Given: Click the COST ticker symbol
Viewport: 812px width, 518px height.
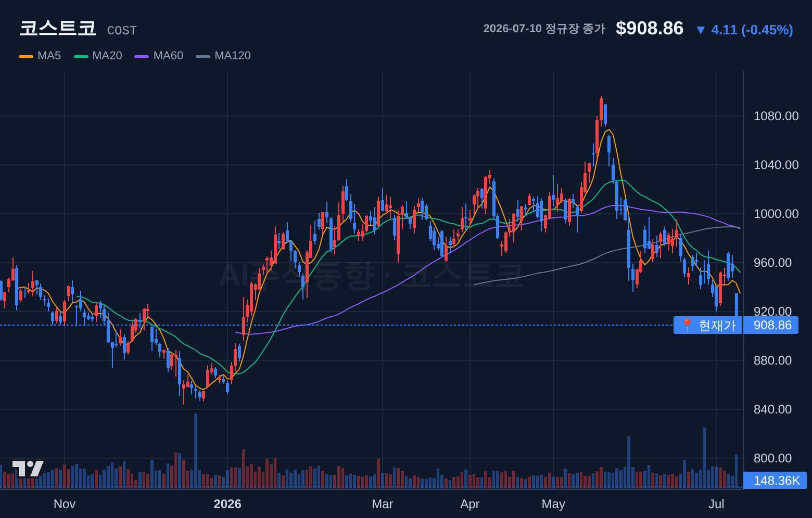Looking at the screenshot, I should (x=122, y=31).
